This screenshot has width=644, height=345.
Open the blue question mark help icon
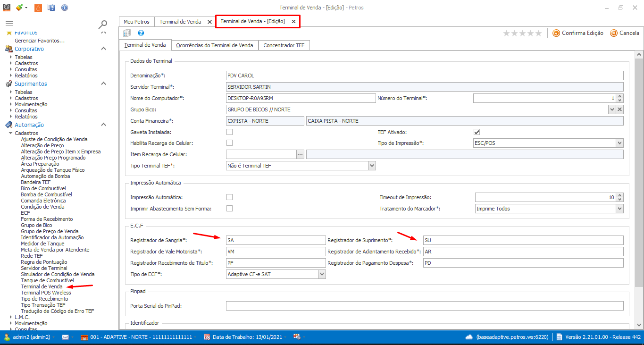point(141,33)
